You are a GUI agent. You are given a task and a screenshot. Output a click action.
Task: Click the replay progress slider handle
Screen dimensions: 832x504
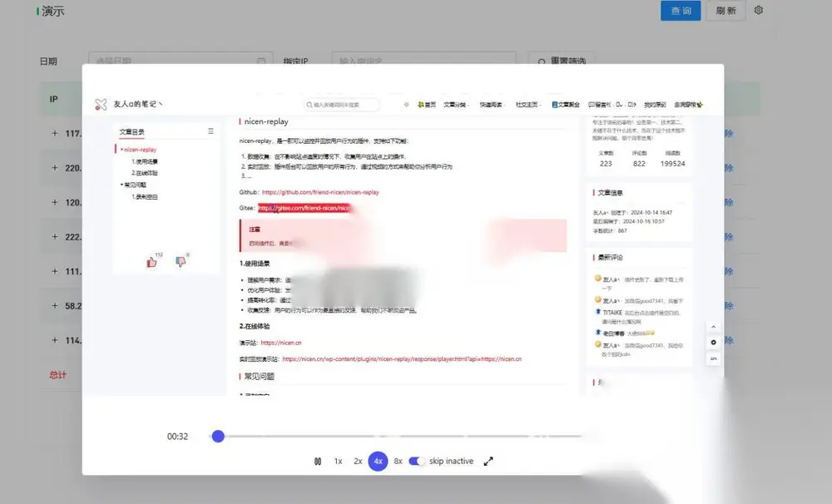pyautogui.click(x=218, y=436)
